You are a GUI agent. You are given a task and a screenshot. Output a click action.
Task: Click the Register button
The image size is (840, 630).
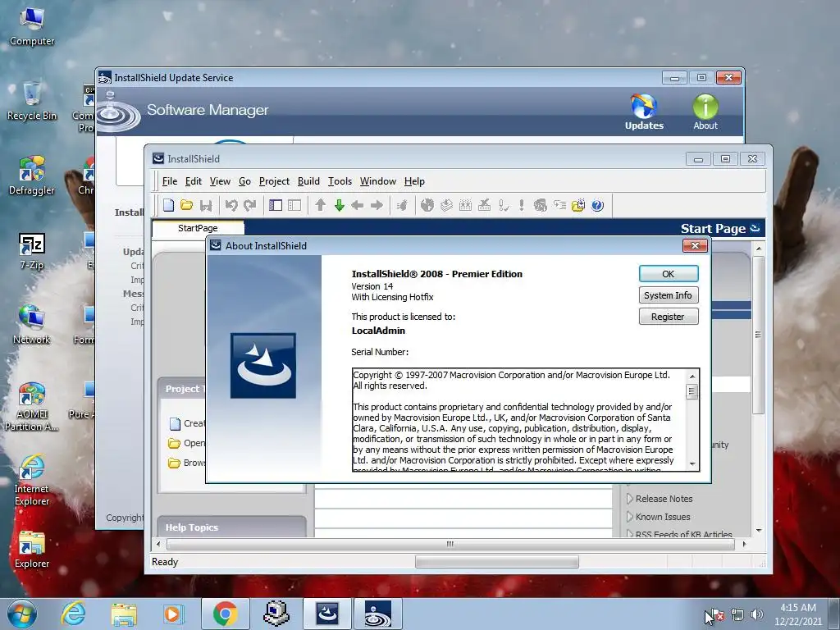point(668,317)
